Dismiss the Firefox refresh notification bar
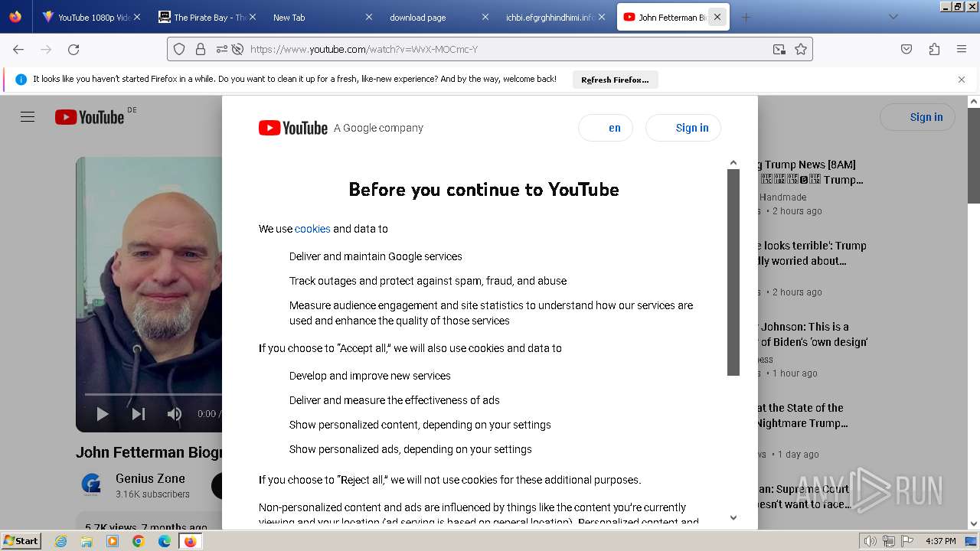 [962, 80]
